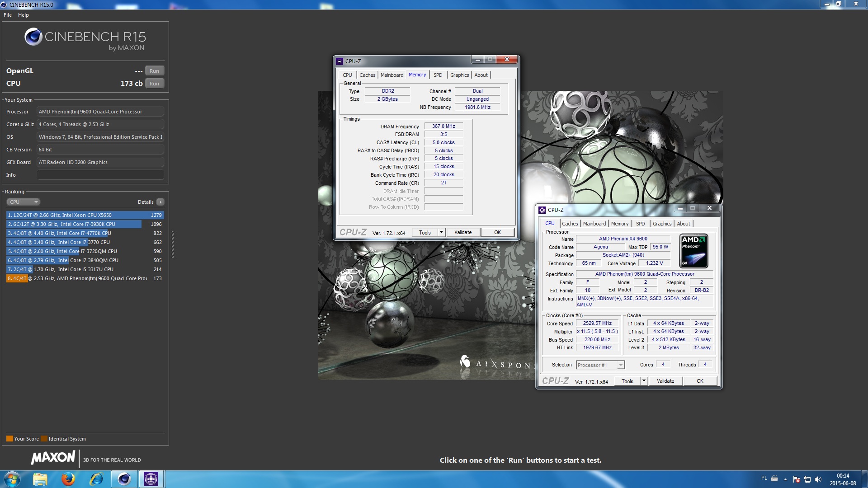
Task: Open ranking type CPU dropdown
Action: (x=24, y=202)
